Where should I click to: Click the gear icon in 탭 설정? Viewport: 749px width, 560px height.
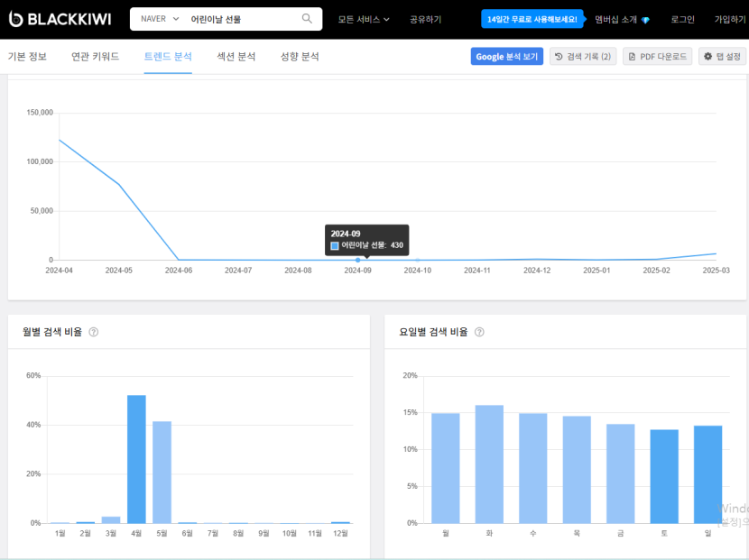[707, 56]
